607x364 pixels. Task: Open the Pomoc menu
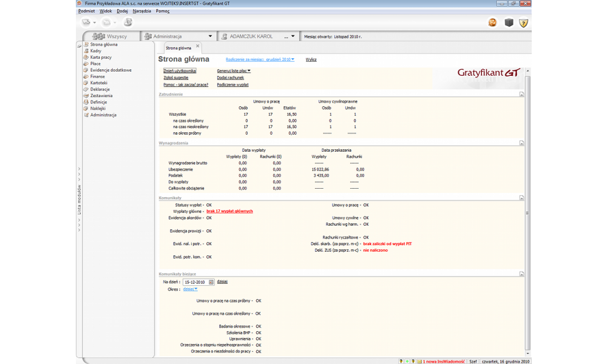(163, 11)
